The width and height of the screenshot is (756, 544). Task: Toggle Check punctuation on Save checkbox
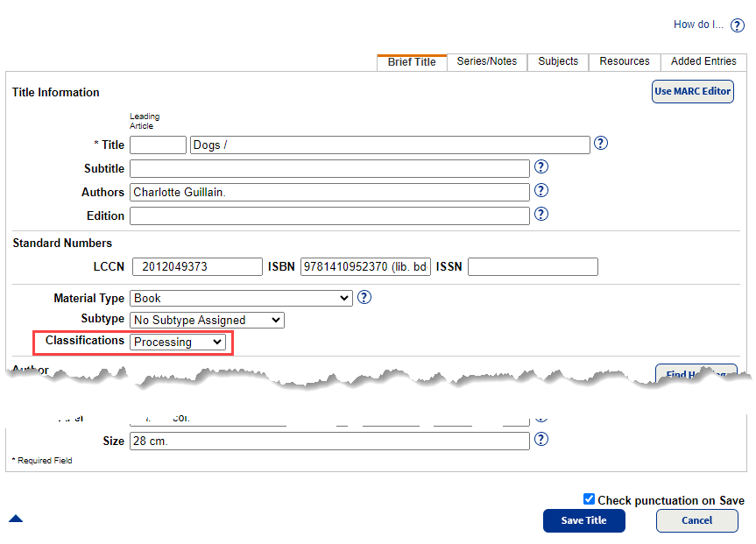click(589, 499)
